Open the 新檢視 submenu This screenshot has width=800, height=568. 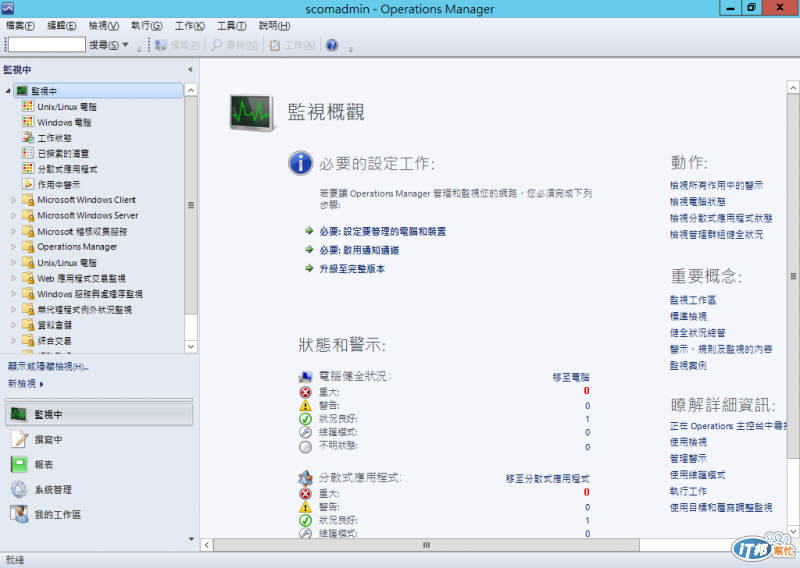26,384
